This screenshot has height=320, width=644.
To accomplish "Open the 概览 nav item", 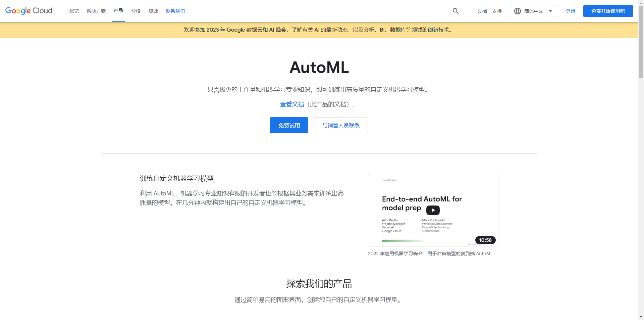I will [x=74, y=11].
